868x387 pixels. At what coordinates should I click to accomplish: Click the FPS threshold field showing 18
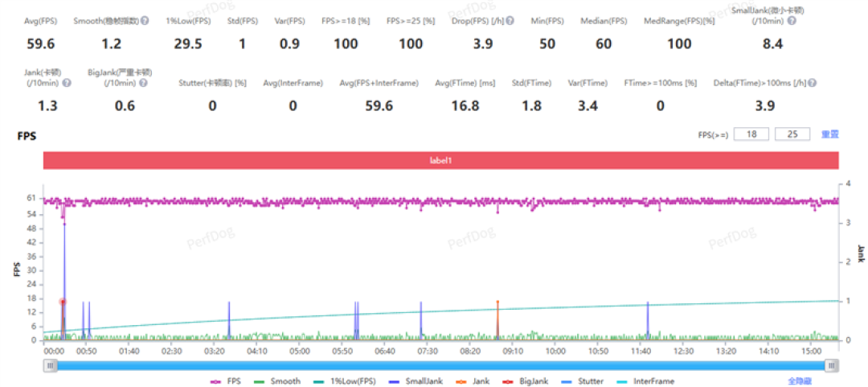pyautogui.click(x=751, y=134)
